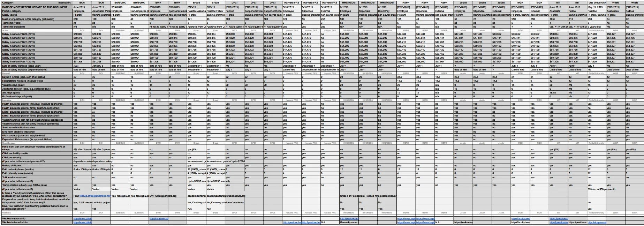
Task: Select 'Number of postdocs in this category' label
Action: (x=37, y=19)
